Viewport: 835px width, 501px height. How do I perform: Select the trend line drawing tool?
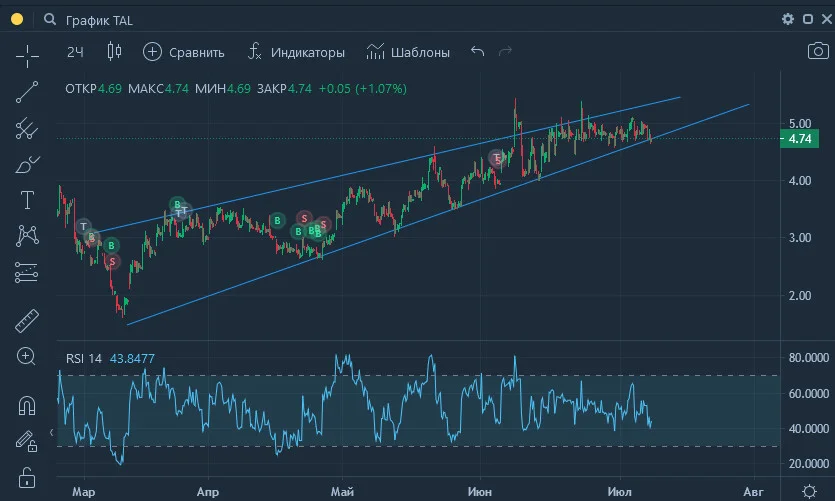tap(27, 92)
